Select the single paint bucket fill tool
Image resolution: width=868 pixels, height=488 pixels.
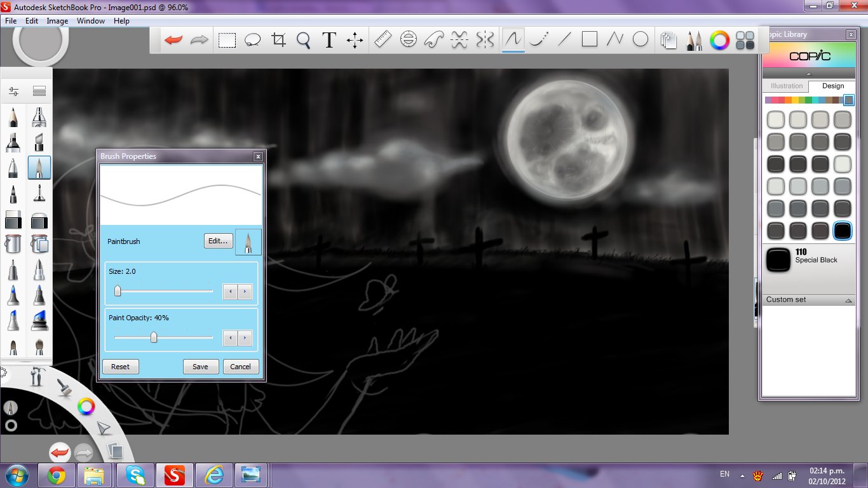pos(13,244)
